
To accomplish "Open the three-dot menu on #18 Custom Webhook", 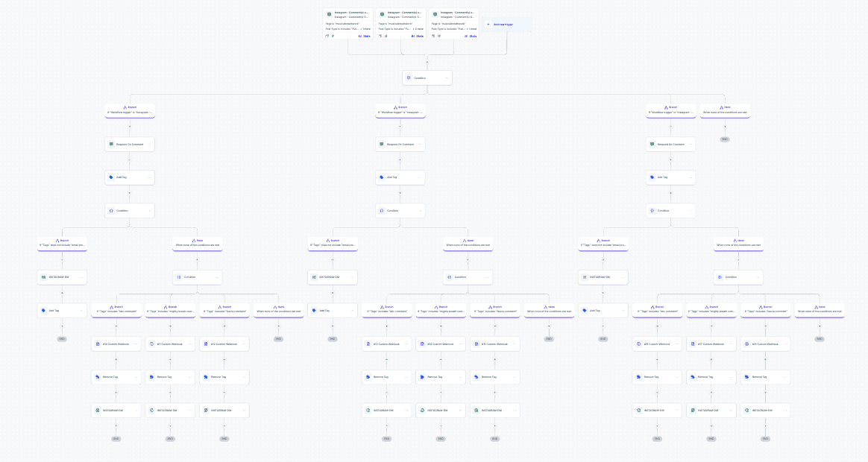I will point(785,344).
